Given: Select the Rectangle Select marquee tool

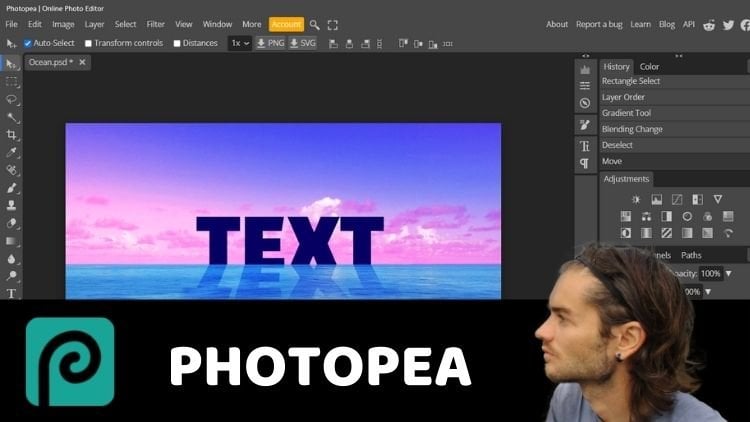Looking at the screenshot, I should click(12, 81).
